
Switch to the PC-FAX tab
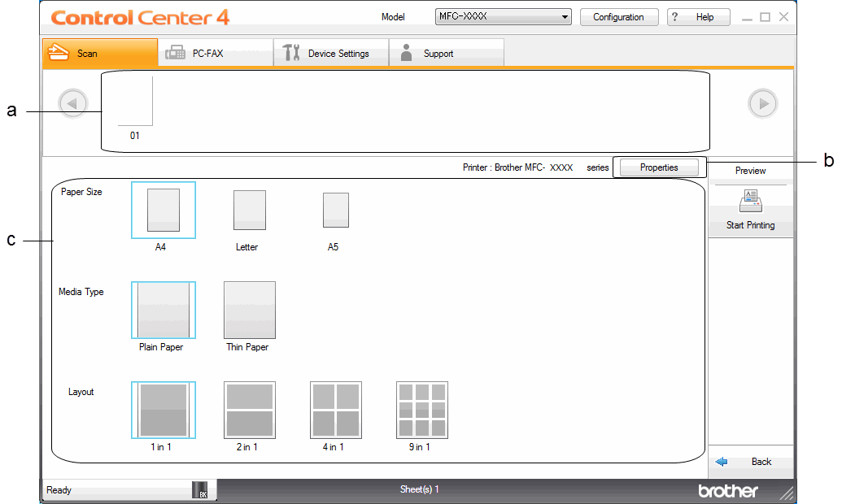coord(216,53)
